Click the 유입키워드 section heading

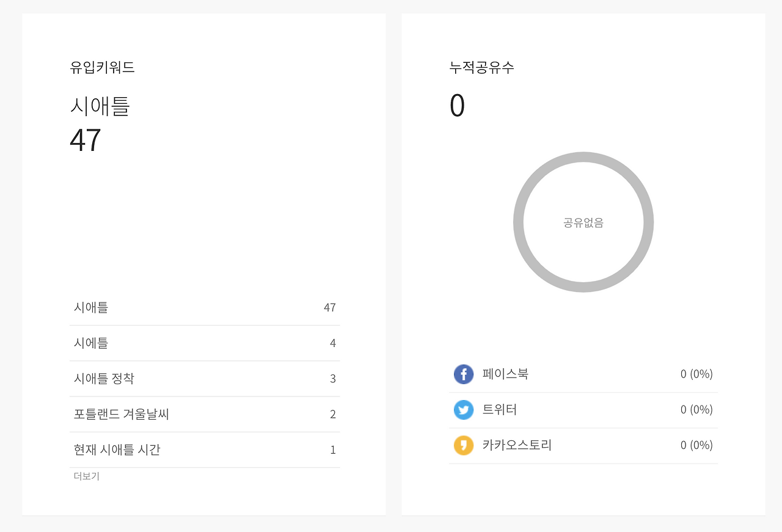click(x=102, y=67)
